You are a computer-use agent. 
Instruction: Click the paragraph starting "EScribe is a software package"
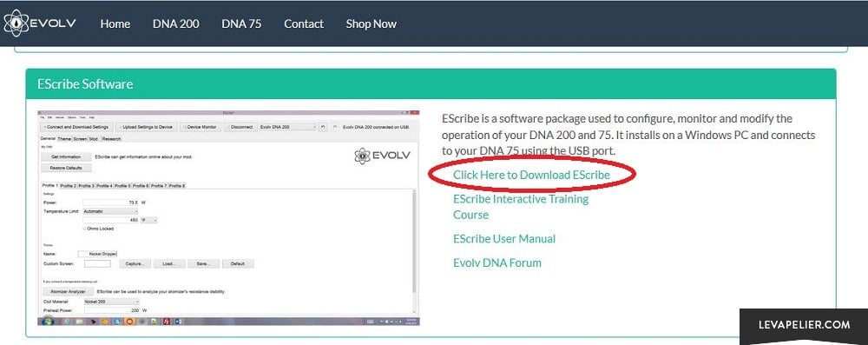point(628,134)
